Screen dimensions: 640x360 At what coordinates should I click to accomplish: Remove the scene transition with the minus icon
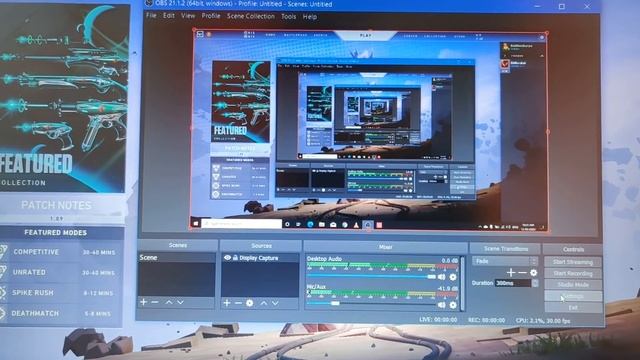(x=522, y=272)
